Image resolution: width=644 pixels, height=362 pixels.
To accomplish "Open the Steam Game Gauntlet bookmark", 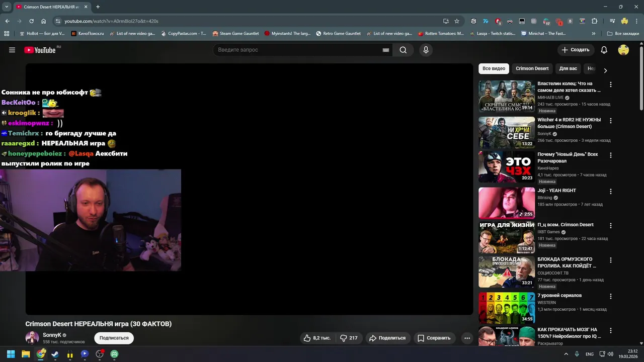I will click(235, 34).
